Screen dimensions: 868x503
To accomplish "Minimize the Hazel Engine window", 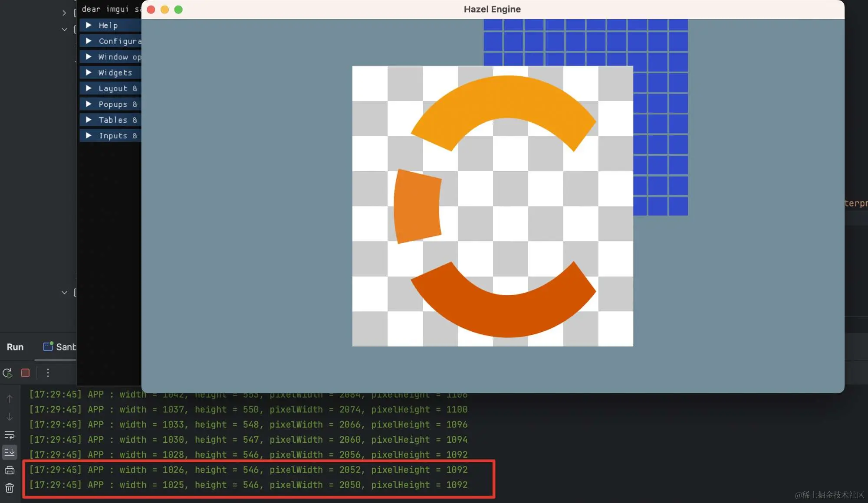I will pos(164,10).
